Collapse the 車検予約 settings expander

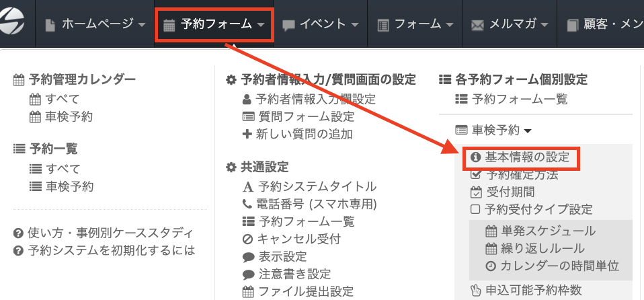point(494,129)
